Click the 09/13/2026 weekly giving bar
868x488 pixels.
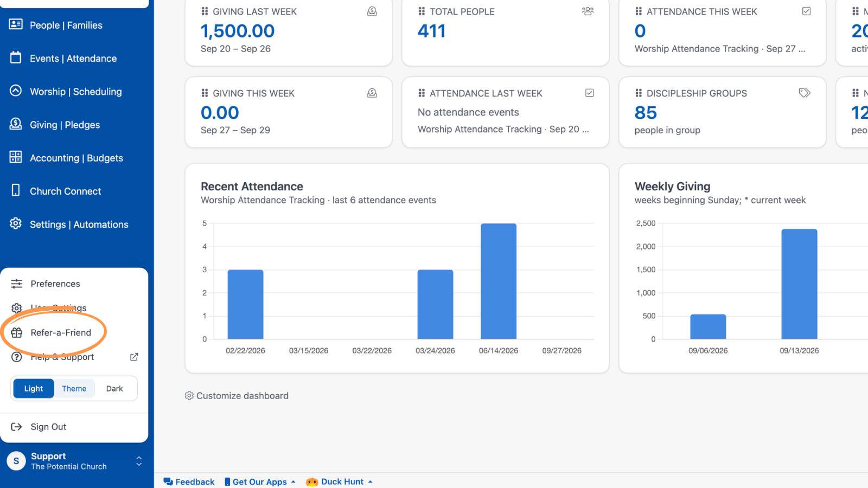pos(799,284)
